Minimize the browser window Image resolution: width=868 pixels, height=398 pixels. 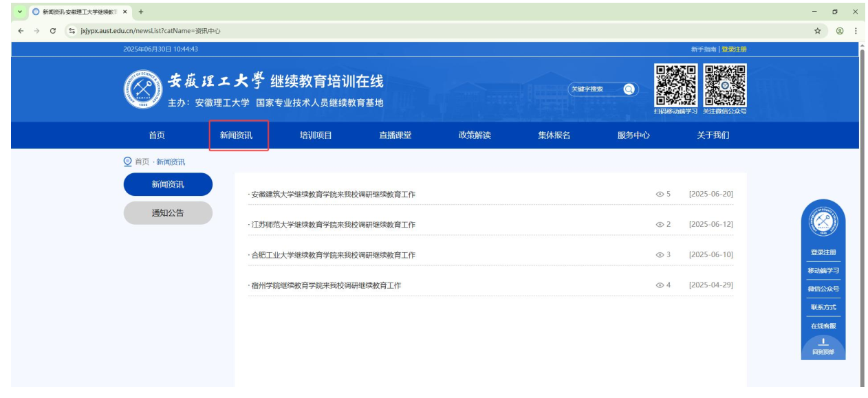(814, 12)
